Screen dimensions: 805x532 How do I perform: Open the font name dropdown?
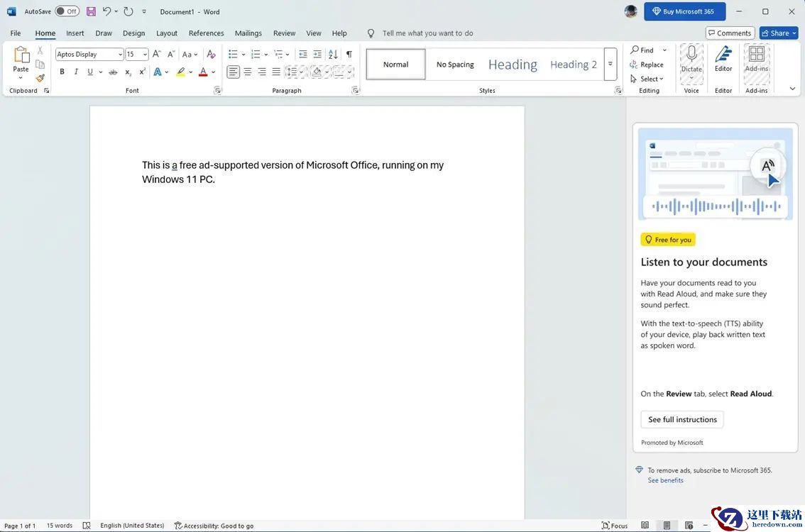point(120,55)
